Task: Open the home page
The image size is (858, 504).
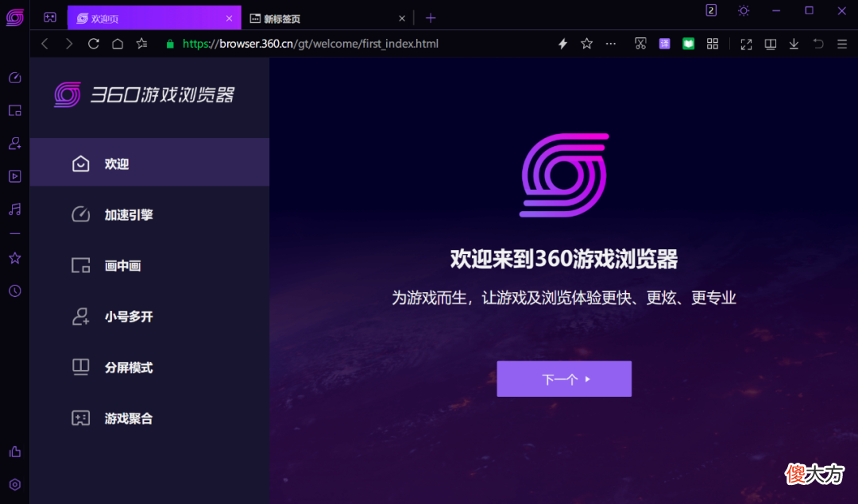Action: [x=118, y=44]
